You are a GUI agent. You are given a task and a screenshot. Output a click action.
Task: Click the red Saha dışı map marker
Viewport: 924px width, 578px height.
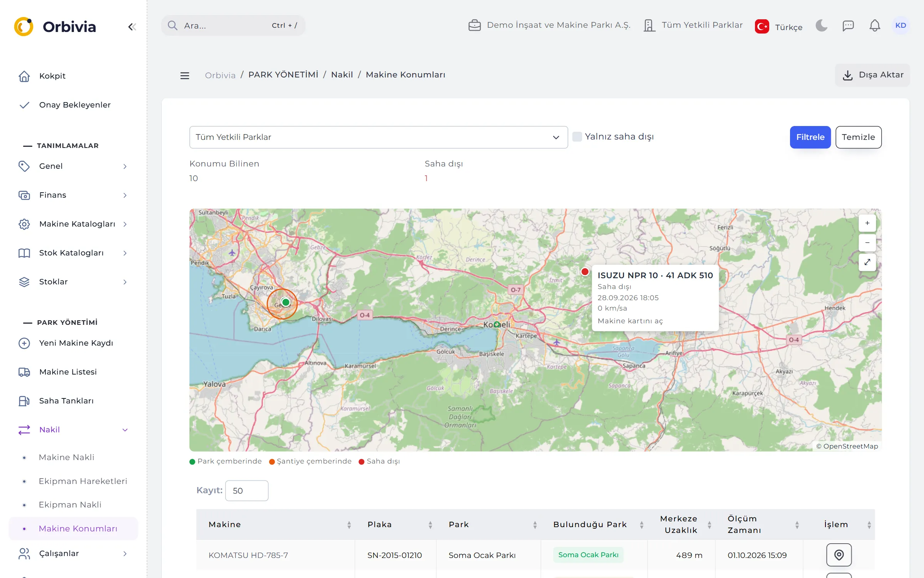585,272
